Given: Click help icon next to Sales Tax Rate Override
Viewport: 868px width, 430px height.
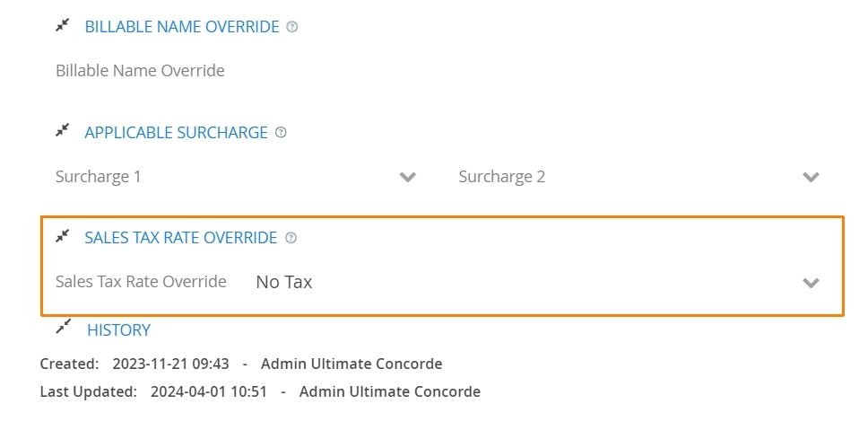Looking at the screenshot, I should [x=291, y=238].
